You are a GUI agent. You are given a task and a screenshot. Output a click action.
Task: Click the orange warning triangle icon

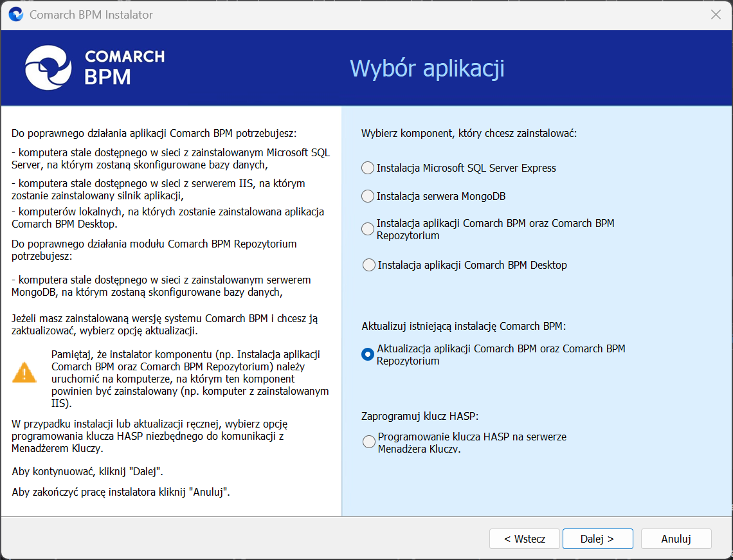(24, 372)
